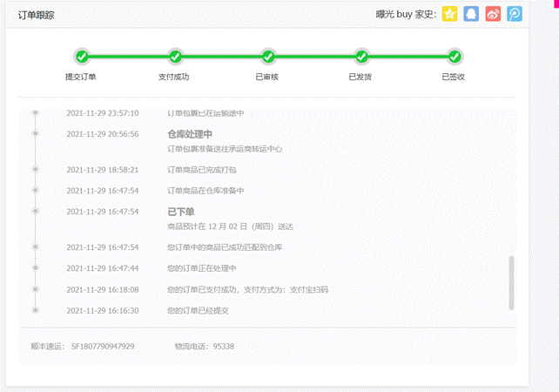Click the 您订单中的商品已成功匹配到仓库 entry
Viewport: 559px width, 392px height.
tap(225, 247)
